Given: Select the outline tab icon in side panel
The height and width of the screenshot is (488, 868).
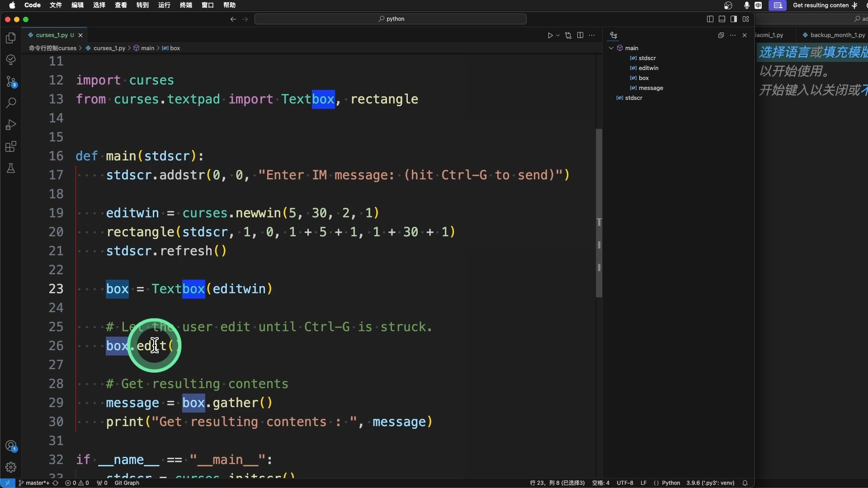Looking at the screenshot, I should pos(613,35).
